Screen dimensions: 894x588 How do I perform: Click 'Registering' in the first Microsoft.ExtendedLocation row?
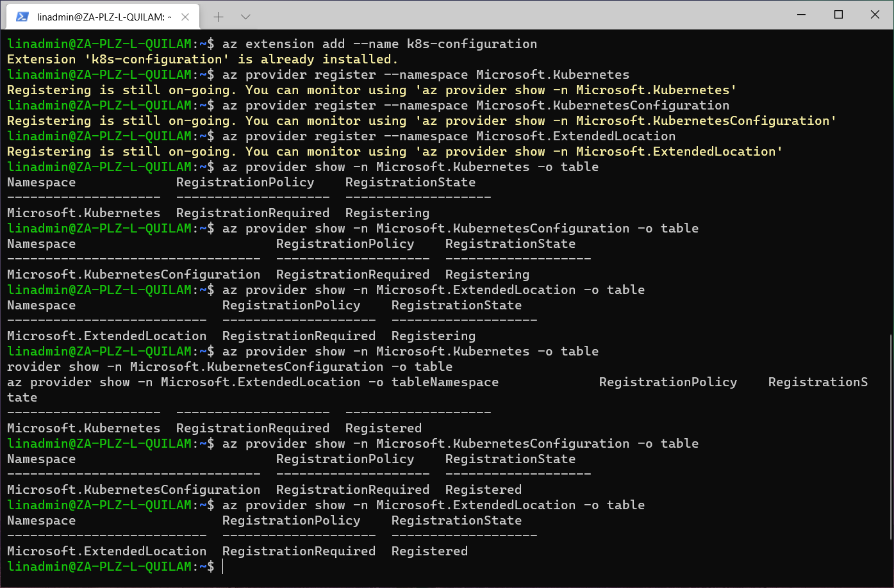pyautogui.click(x=434, y=336)
